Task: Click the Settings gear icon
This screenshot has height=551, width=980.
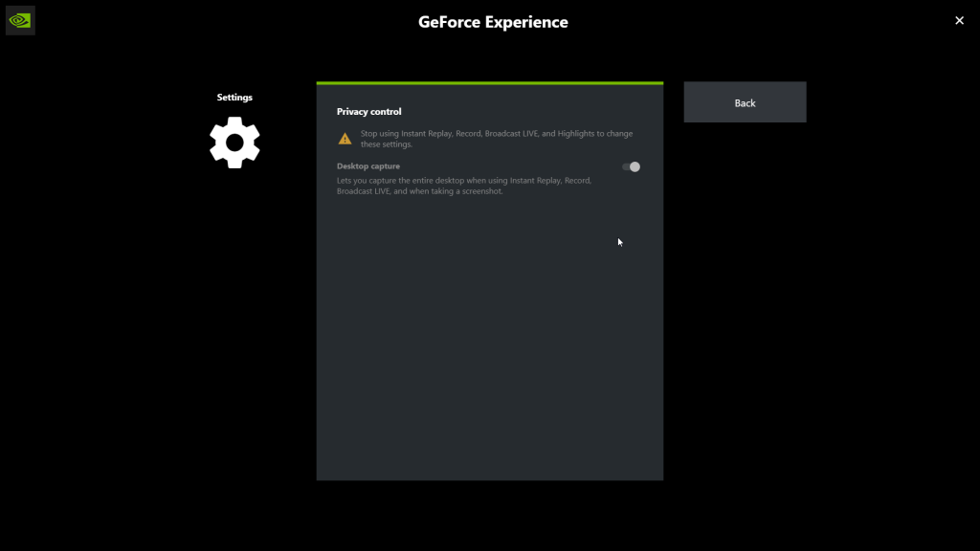Action: [234, 143]
